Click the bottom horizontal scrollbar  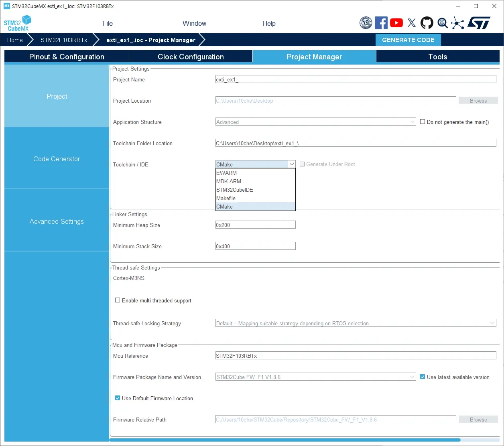285,440
